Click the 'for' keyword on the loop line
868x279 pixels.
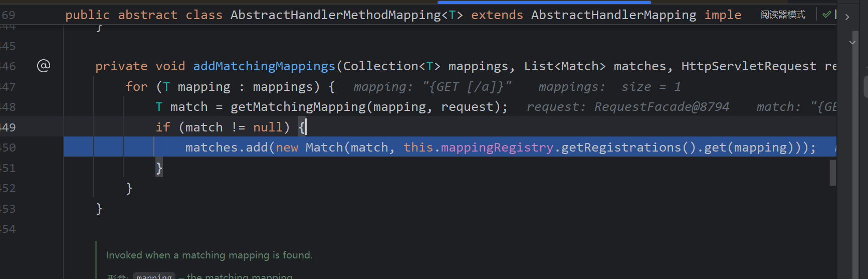pos(136,87)
